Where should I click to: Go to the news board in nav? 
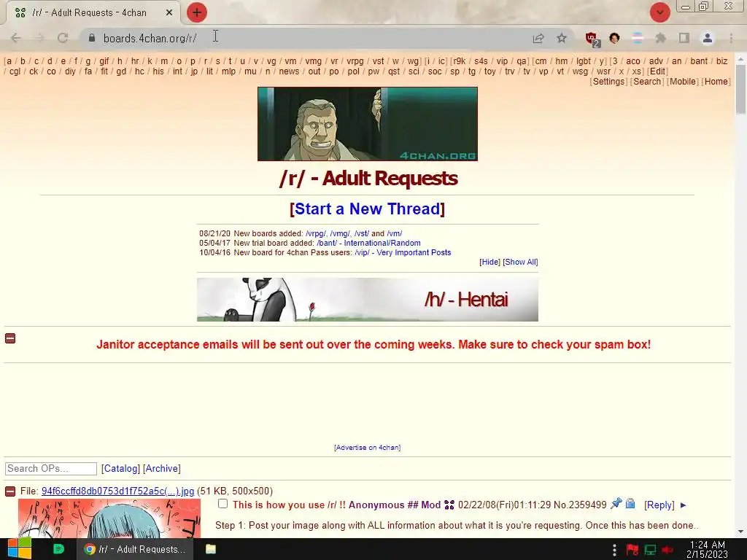(289, 71)
